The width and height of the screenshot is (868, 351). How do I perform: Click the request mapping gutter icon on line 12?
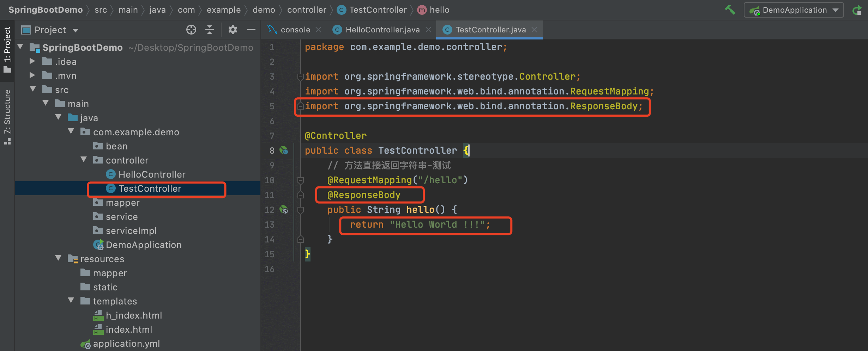click(284, 210)
